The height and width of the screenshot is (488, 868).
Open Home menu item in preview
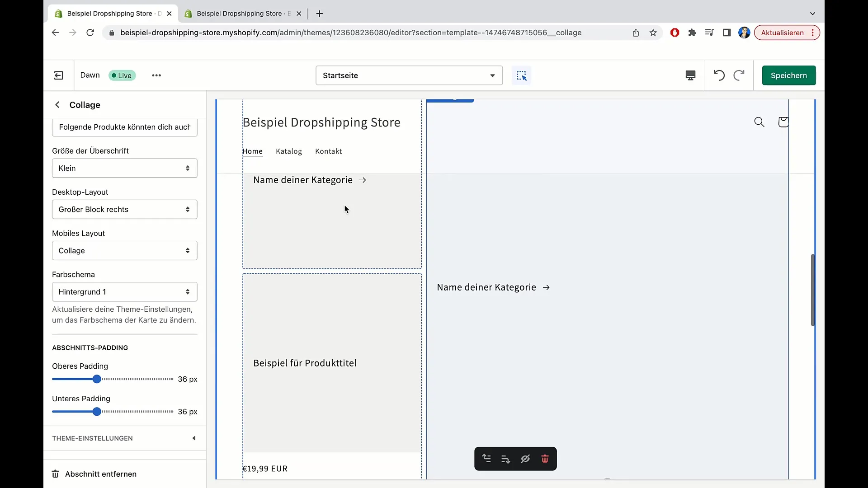pos(252,151)
